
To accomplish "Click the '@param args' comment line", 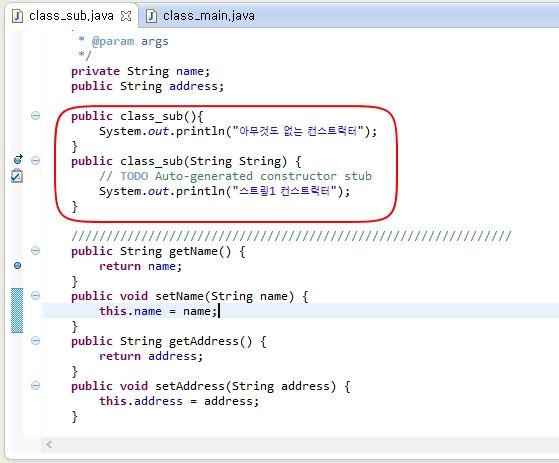I will (x=123, y=41).
